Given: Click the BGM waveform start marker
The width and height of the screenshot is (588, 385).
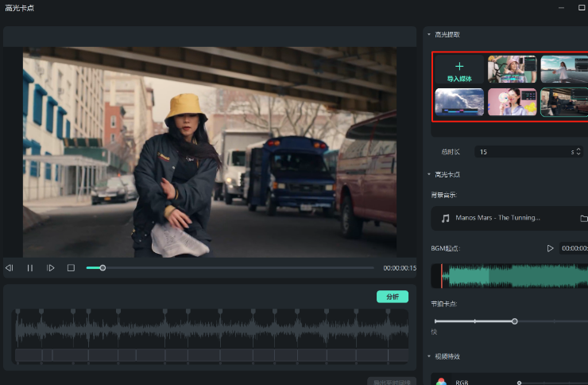Looking at the screenshot, I should coord(442,276).
